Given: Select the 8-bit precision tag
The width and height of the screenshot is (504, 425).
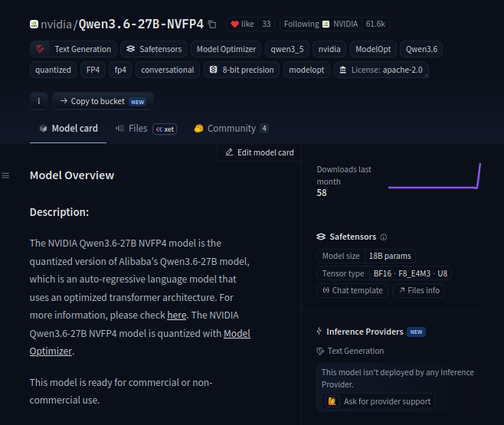Looking at the screenshot, I should click(x=242, y=70).
